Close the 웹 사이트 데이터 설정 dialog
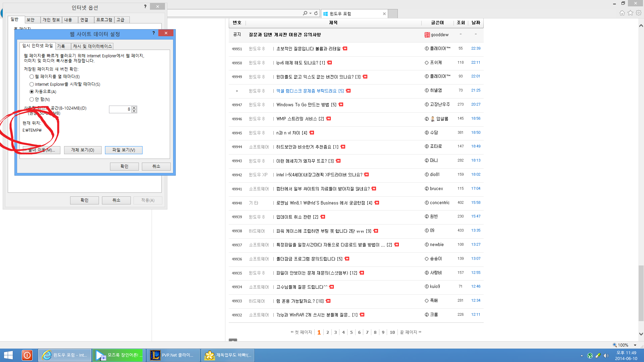Image resolution: width=644 pixels, height=362 pixels. coord(166,33)
